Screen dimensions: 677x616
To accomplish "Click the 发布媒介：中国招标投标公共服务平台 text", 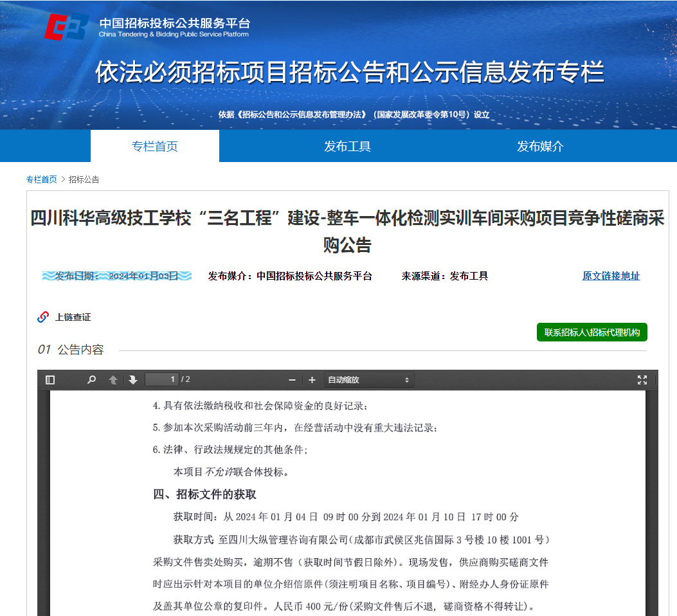I will click(290, 276).
